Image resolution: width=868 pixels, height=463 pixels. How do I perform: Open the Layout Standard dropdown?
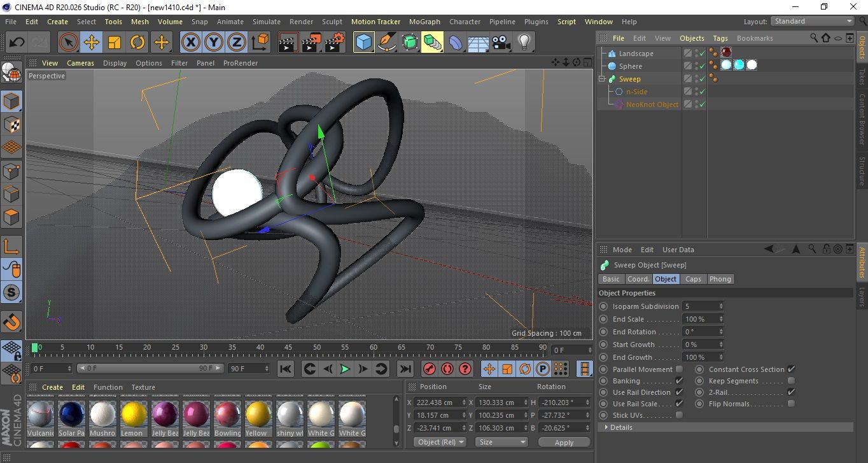813,21
